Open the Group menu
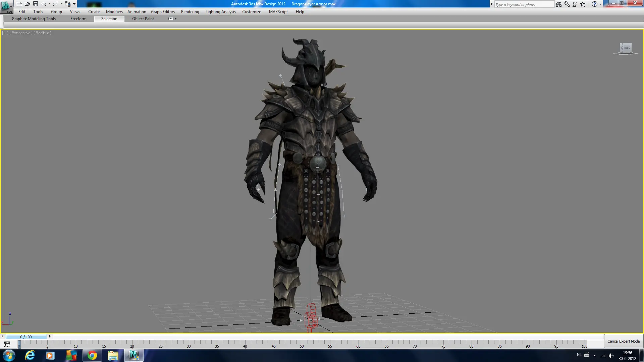The width and height of the screenshot is (644, 362). [56, 12]
